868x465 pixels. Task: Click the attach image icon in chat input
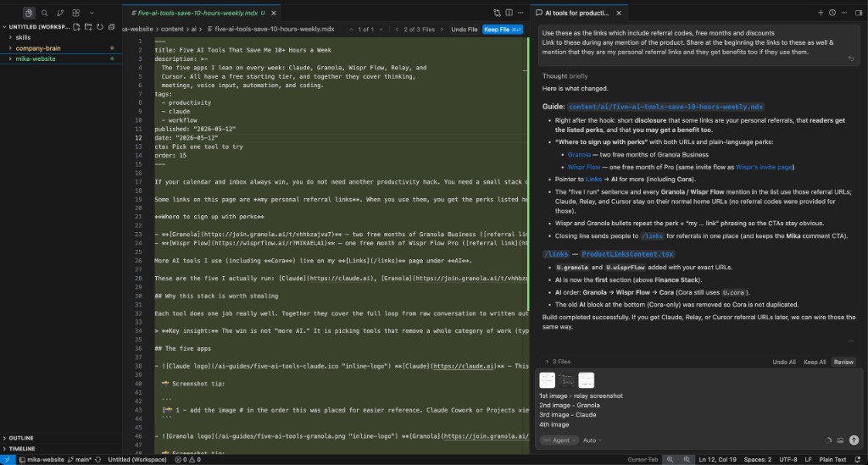tap(840, 440)
